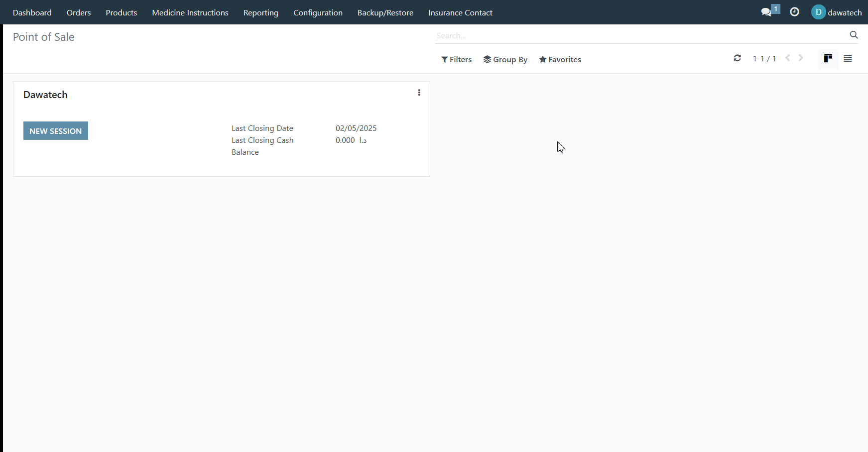Start a NEW SESSION
This screenshot has height=452, width=868.
[x=56, y=131]
